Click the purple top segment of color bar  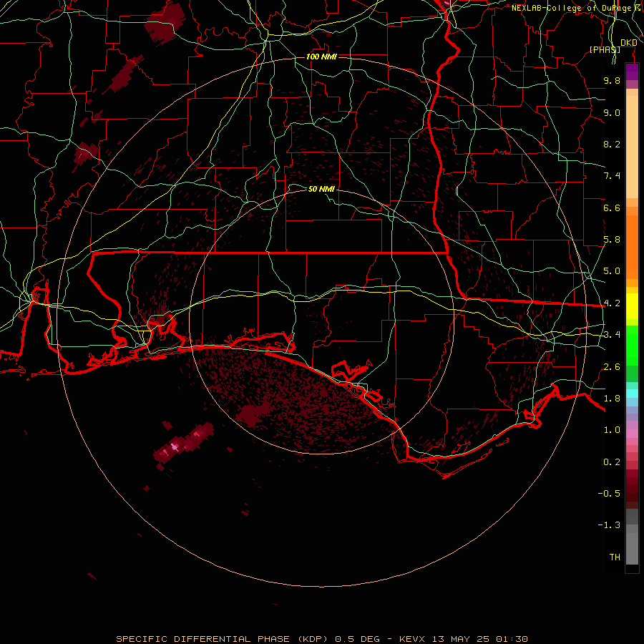point(632,72)
